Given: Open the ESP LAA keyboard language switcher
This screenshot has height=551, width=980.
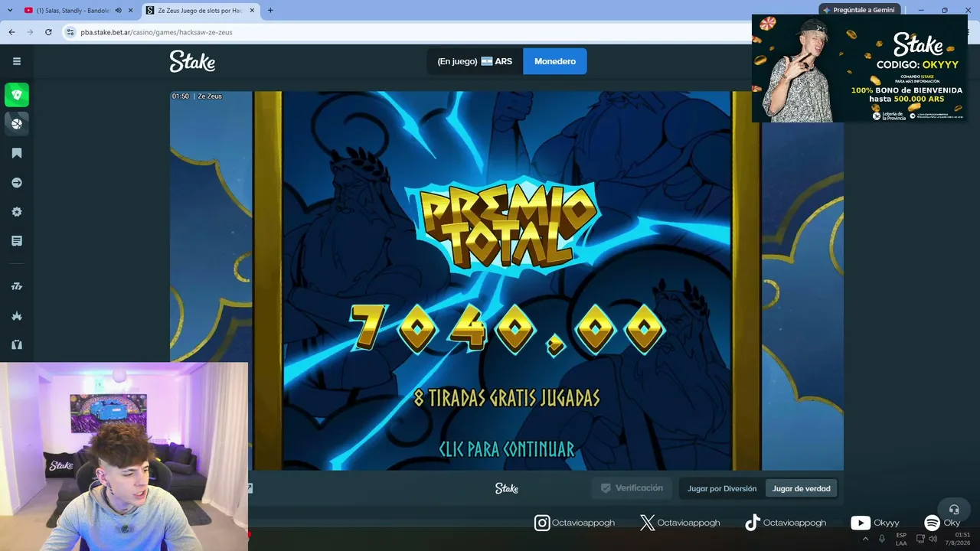Looking at the screenshot, I should (x=901, y=539).
